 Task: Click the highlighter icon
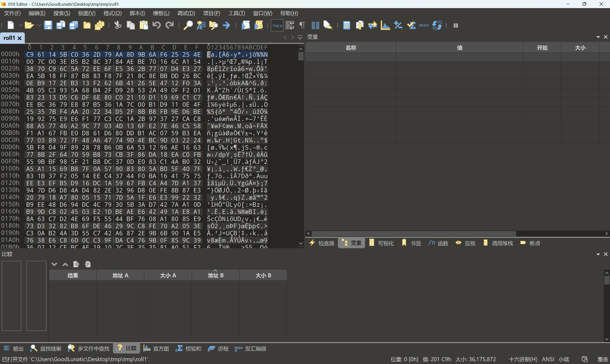pyautogui.click(x=328, y=25)
